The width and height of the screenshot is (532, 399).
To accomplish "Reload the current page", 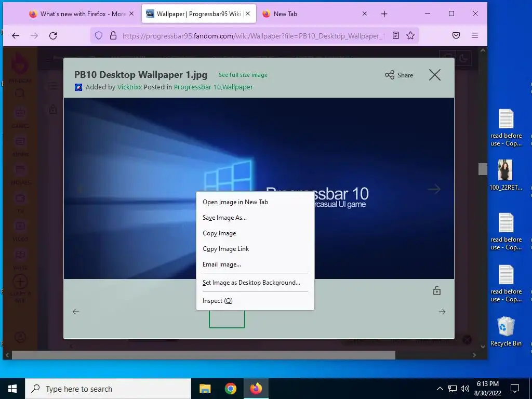I will [53, 36].
